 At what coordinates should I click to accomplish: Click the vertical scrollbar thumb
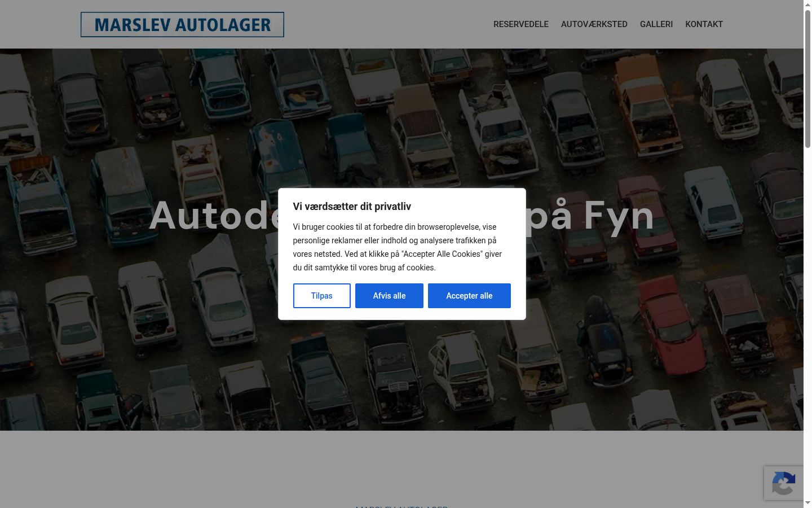[807, 79]
